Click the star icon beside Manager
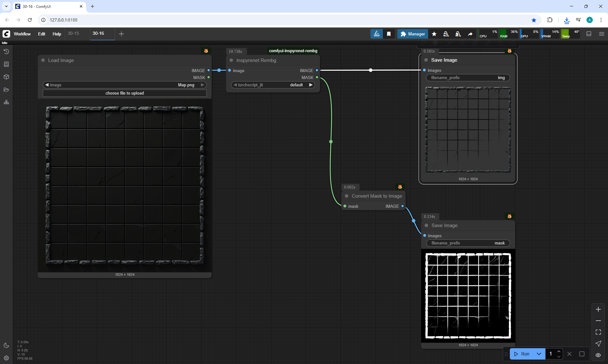The height and width of the screenshot is (364, 608). pyautogui.click(x=434, y=34)
